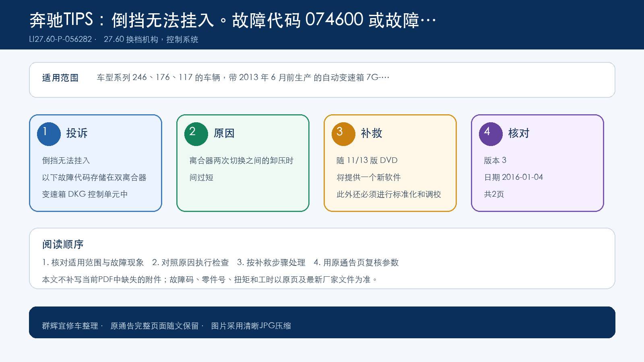Click the date 日期 2016-01-04

(514, 177)
